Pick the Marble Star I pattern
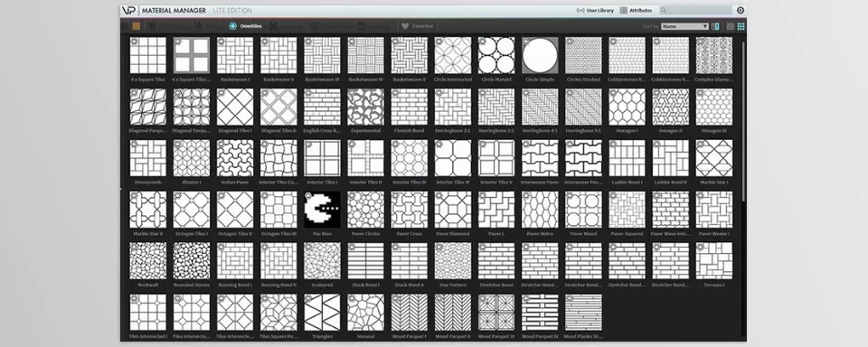The height and width of the screenshot is (347, 868). 714,158
